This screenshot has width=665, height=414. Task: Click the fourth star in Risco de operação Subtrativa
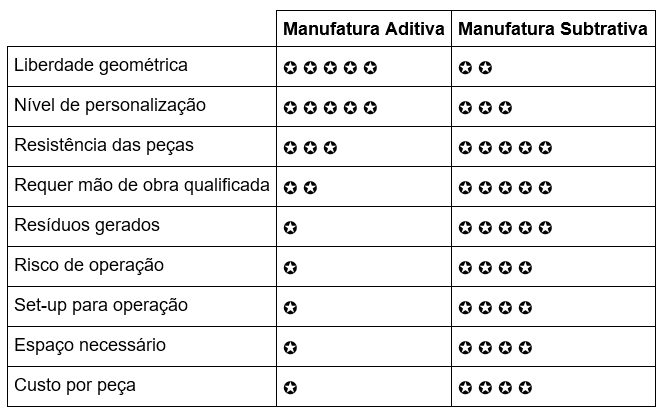click(x=525, y=268)
